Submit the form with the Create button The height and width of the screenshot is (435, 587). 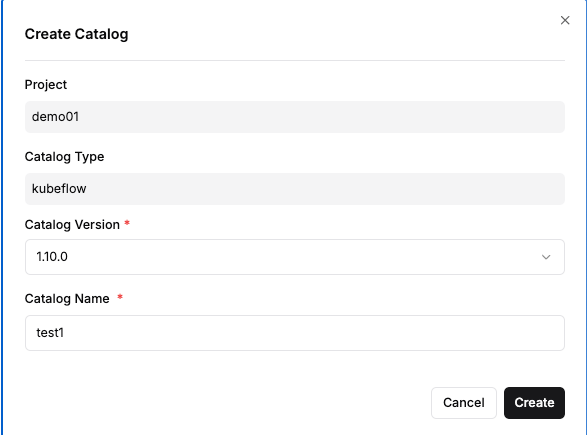(x=534, y=403)
